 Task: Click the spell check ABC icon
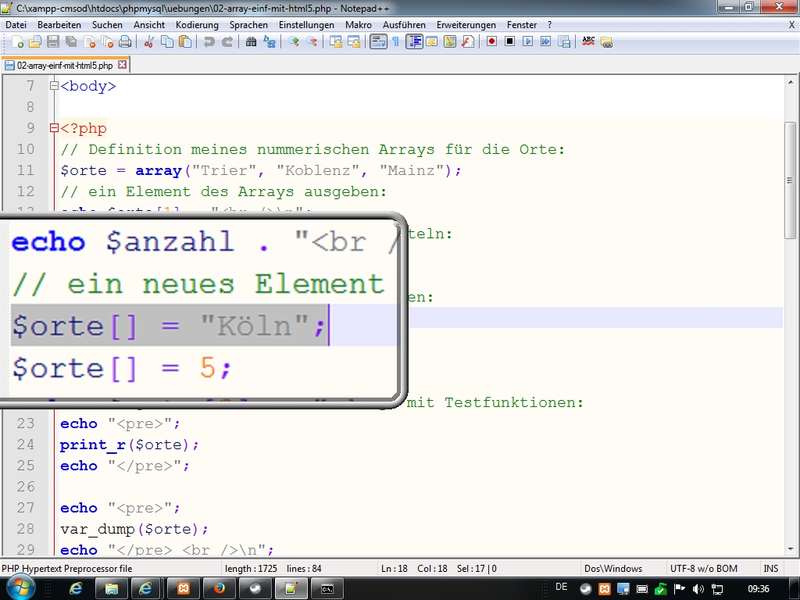588,42
